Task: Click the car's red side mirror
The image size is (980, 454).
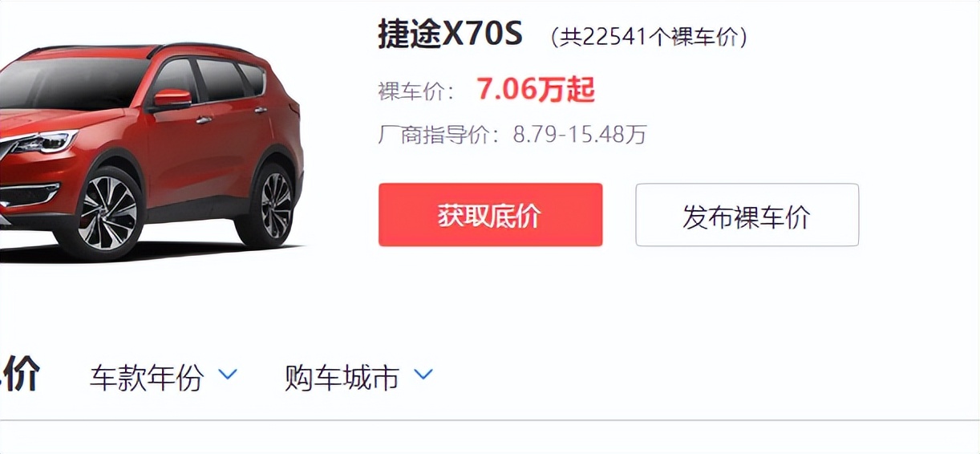Action: pyautogui.click(x=172, y=99)
